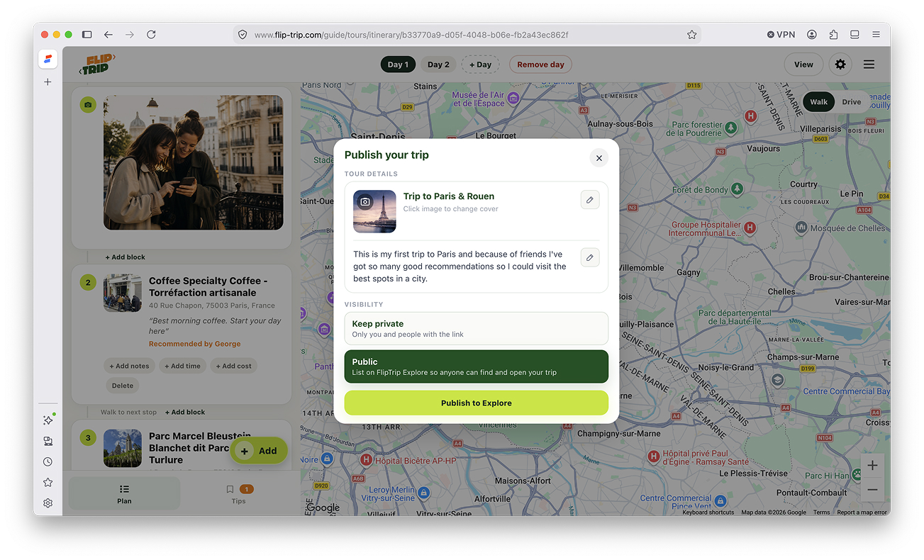Open browser sidebar bookmarks star icon
The width and height of the screenshot is (924, 560).
tap(48, 482)
